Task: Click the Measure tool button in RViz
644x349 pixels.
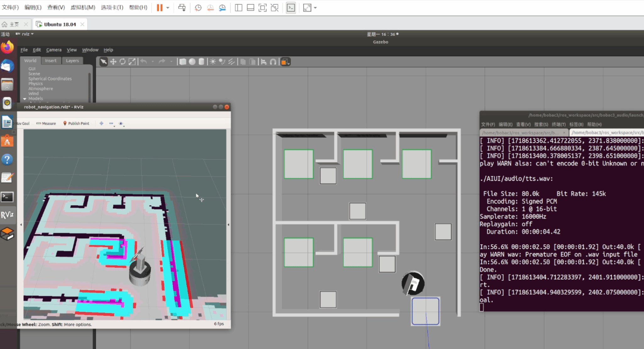Action: click(x=46, y=123)
